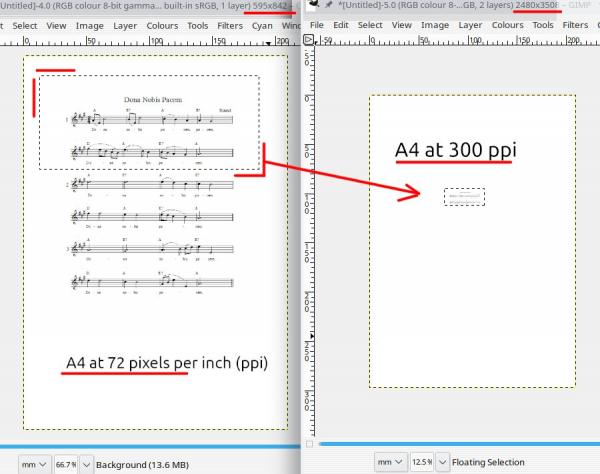The width and height of the screenshot is (600, 474).
Task: Open the Select menu in right window
Action: point(370,25)
